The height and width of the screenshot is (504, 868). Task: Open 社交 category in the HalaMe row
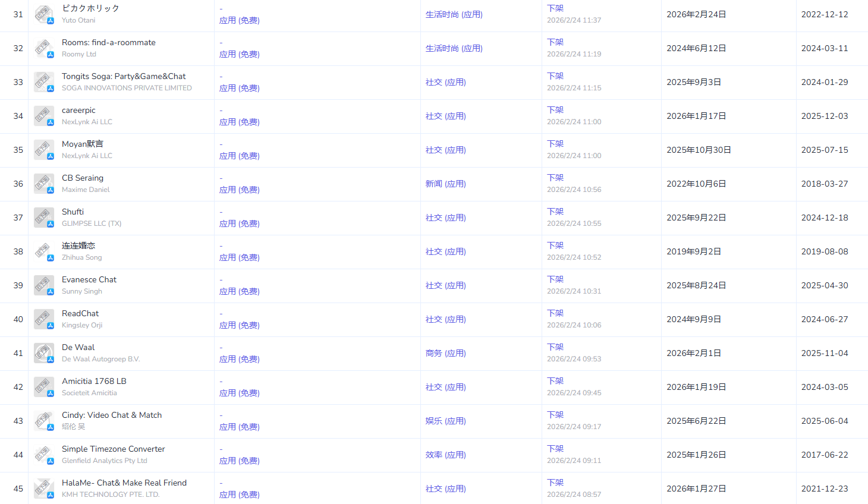[x=446, y=489]
